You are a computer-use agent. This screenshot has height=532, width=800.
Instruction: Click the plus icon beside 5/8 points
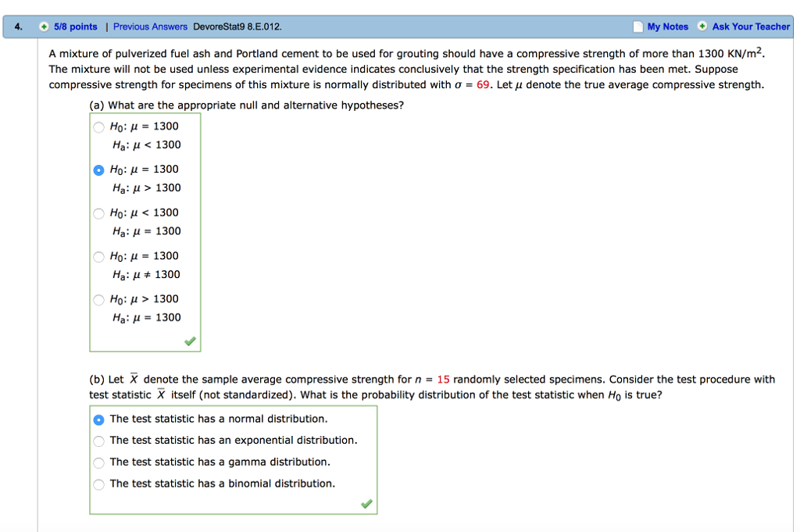click(45, 26)
